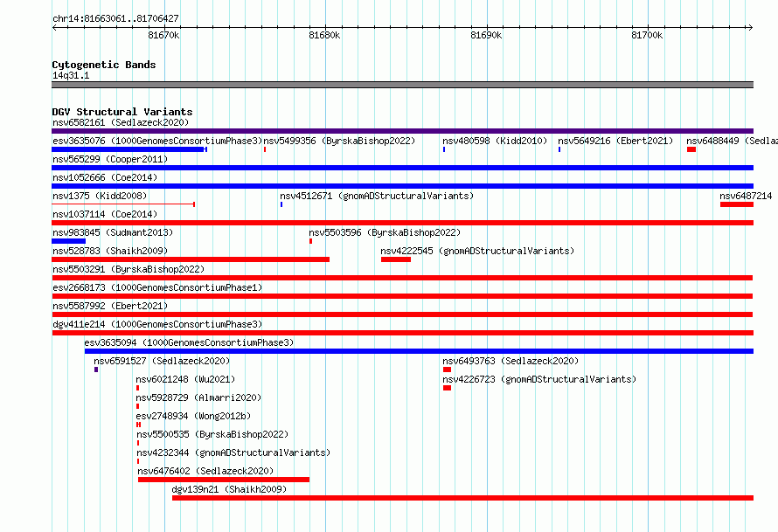Image resolution: width=778 pixels, height=532 pixels.
Task: Click the red bar under nsv5587992
Action: coord(402,314)
